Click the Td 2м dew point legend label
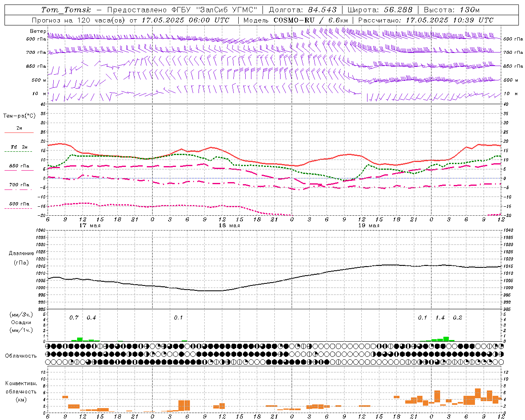Screen dimensions: 525x420 click(x=19, y=147)
